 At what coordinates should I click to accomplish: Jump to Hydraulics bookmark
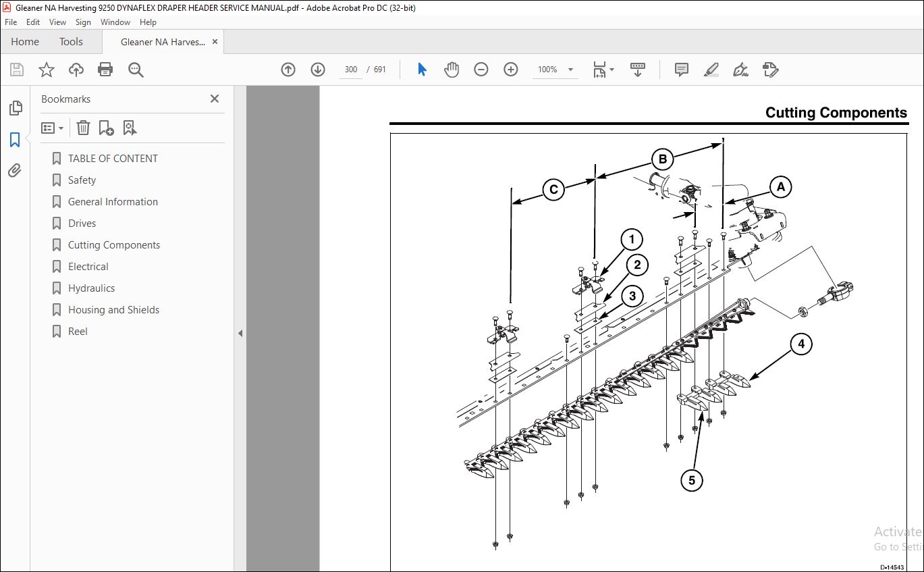91,288
